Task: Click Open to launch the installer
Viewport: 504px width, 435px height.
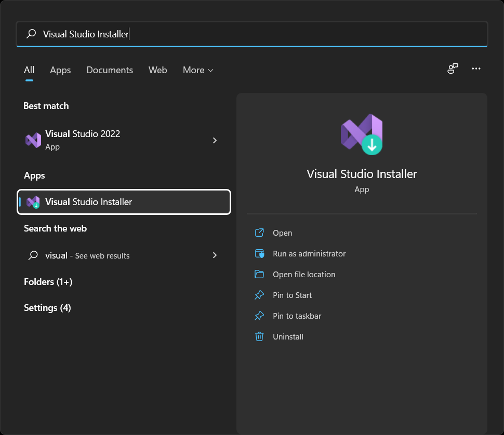Action: click(x=283, y=233)
